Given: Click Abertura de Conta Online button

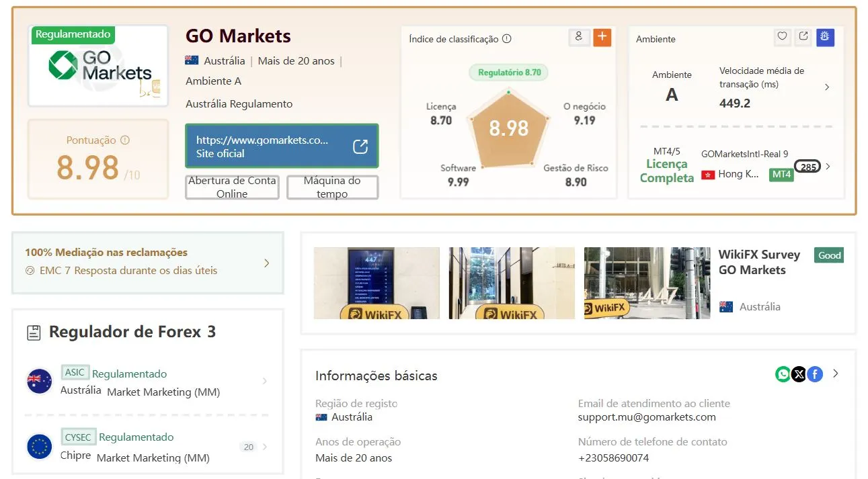Looking at the screenshot, I should [233, 187].
